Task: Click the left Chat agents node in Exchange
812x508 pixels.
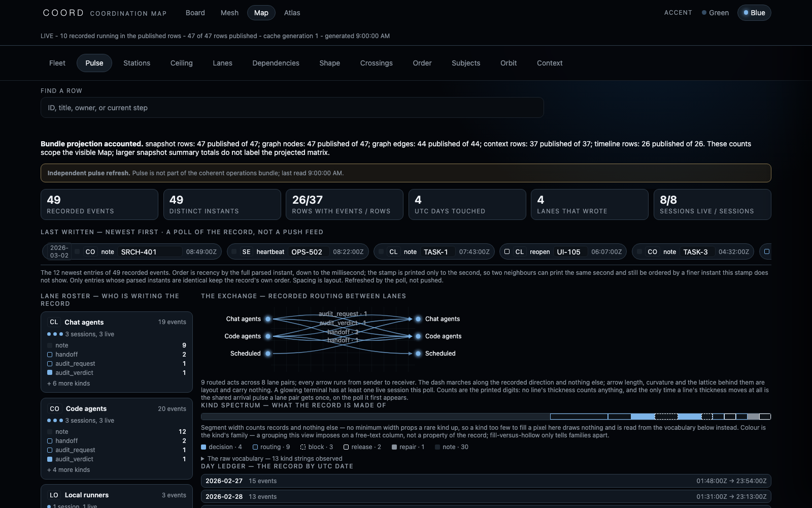Action: pyautogui.click(x=268, y=319)
